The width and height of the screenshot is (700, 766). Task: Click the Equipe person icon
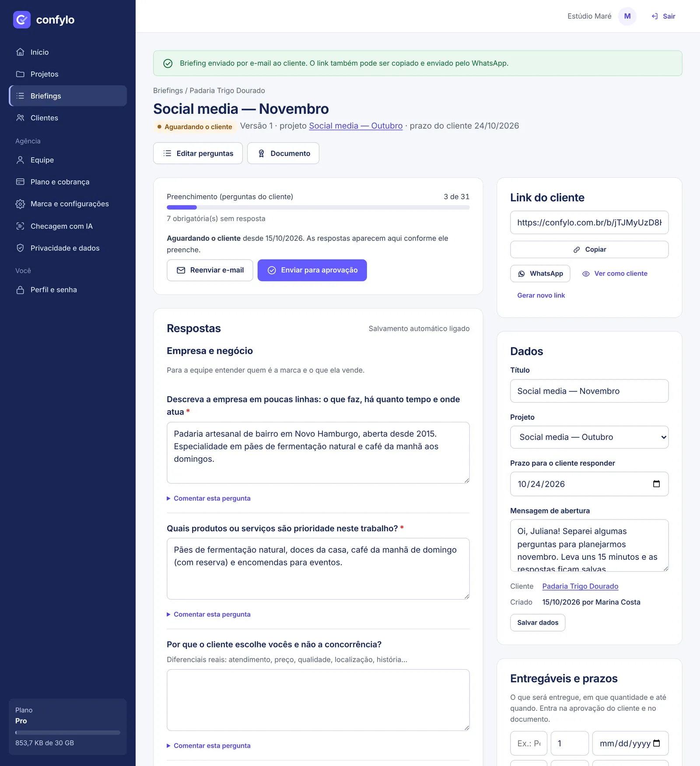20,160
